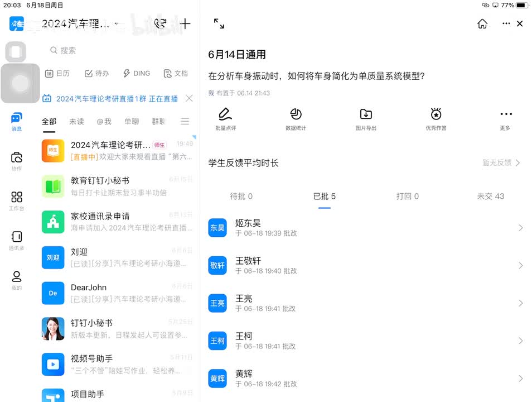Select the @我 mentions tab
Image resolution: width=532 pixels, height=402 pixels.
[104, 122]
